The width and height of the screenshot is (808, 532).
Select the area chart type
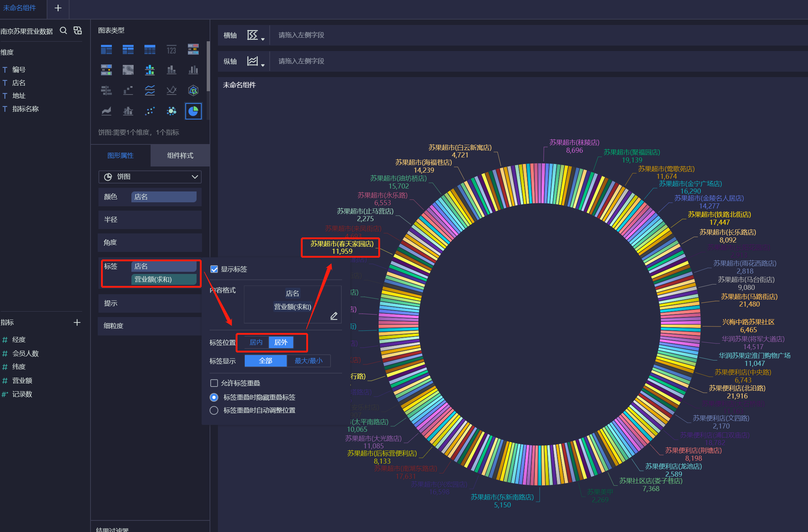106,111
